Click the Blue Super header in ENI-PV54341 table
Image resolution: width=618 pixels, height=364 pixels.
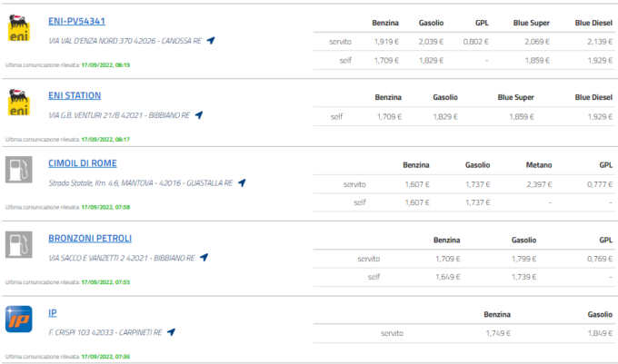(532, 24)
